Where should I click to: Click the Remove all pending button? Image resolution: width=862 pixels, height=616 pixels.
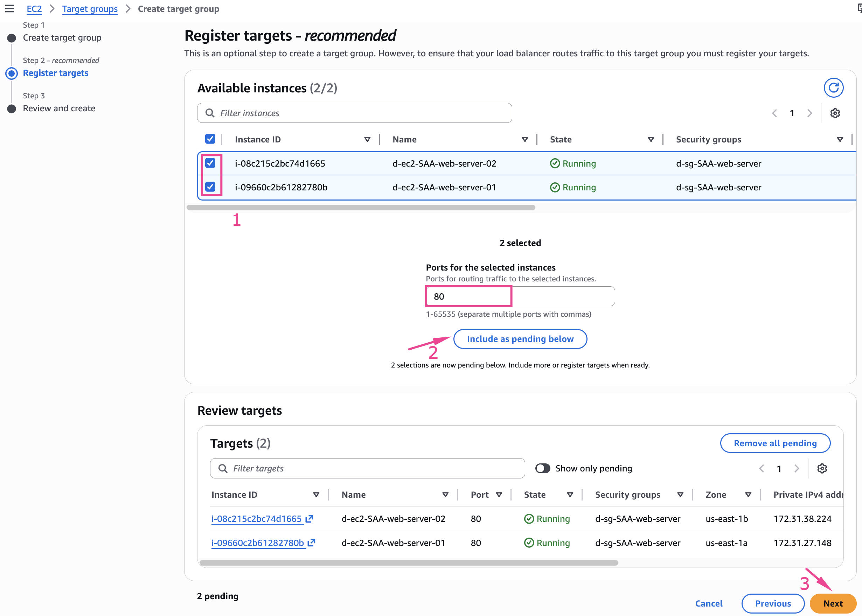tap(775, 443)
